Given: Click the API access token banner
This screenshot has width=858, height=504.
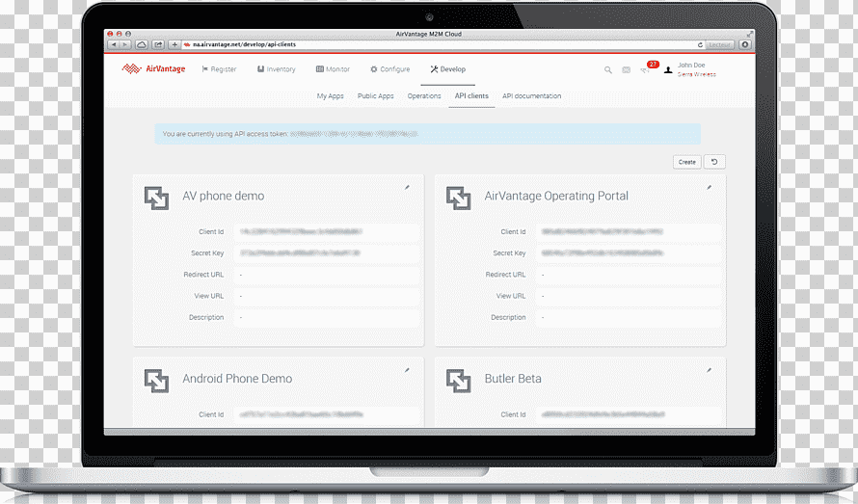Looking at the screenshot, I should coord(427,134).
